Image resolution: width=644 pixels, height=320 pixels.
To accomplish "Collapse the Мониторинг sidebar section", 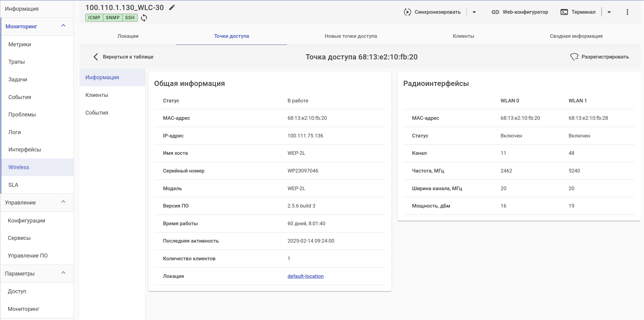I will (63, 26).
